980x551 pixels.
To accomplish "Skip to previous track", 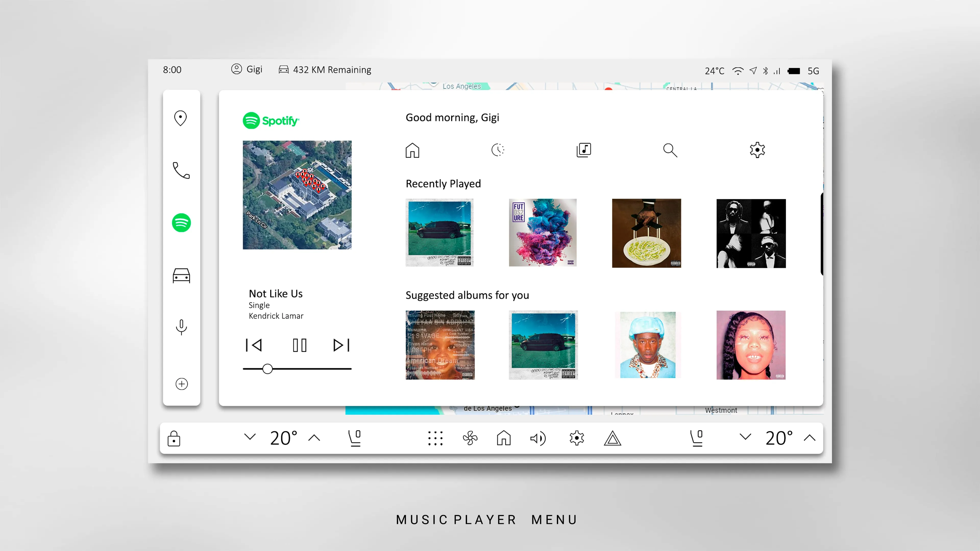I will point(253,345).
